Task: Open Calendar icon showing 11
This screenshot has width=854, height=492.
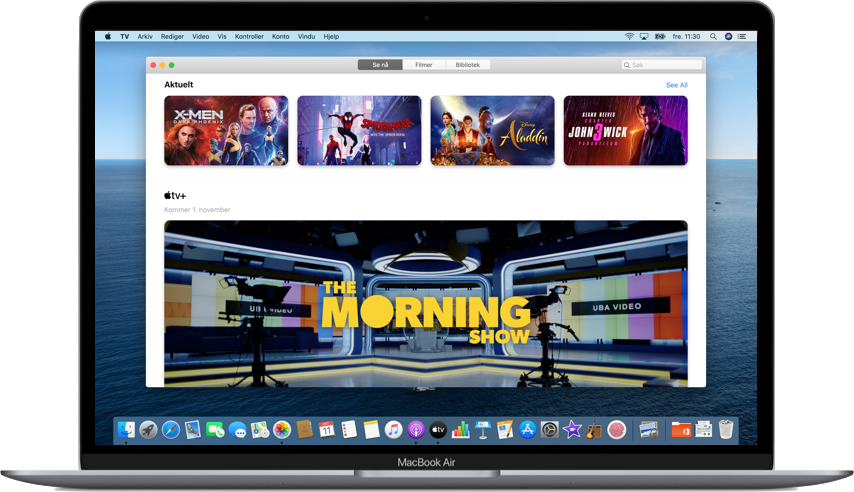Action: 327,430
